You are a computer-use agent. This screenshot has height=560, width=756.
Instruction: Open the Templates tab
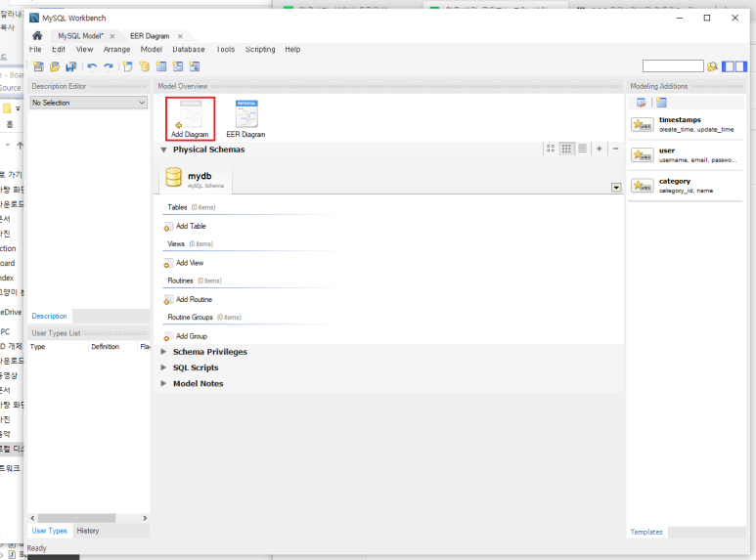646,532
